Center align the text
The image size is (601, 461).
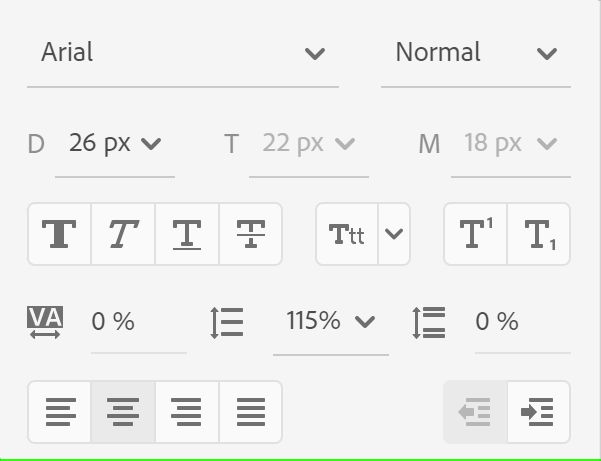(123, 411)
